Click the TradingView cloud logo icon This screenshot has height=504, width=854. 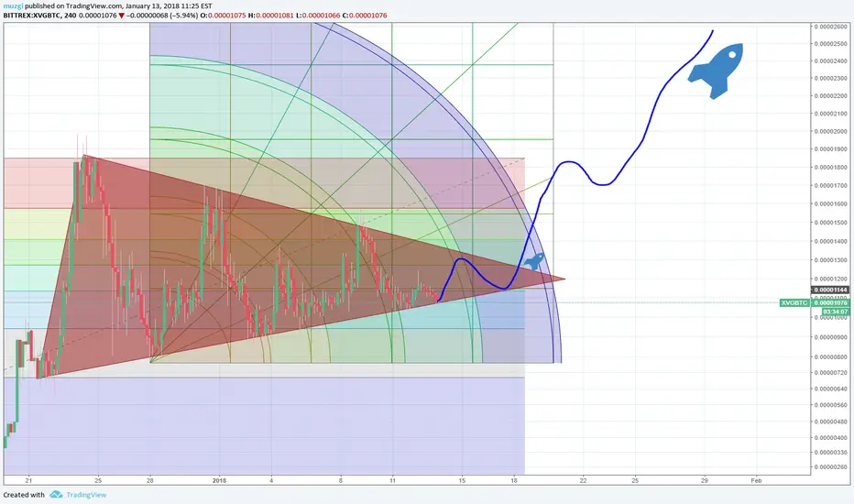(56, 495)
